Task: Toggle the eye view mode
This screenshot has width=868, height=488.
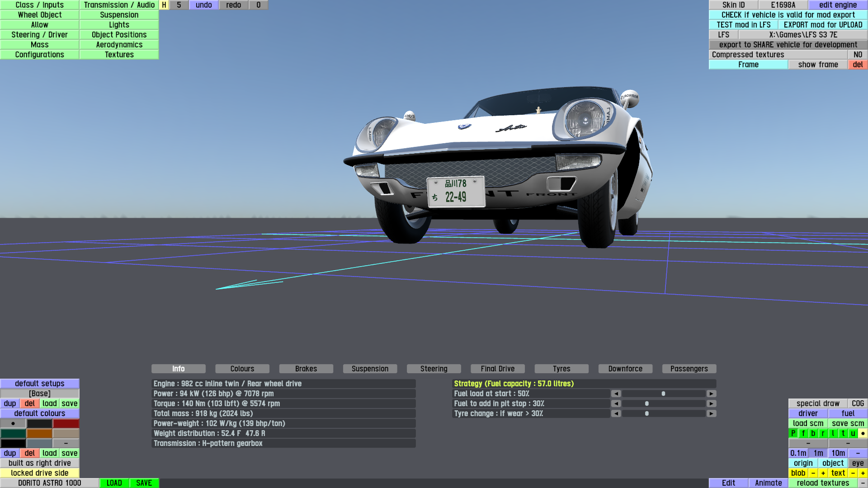Action: point(858,463)
